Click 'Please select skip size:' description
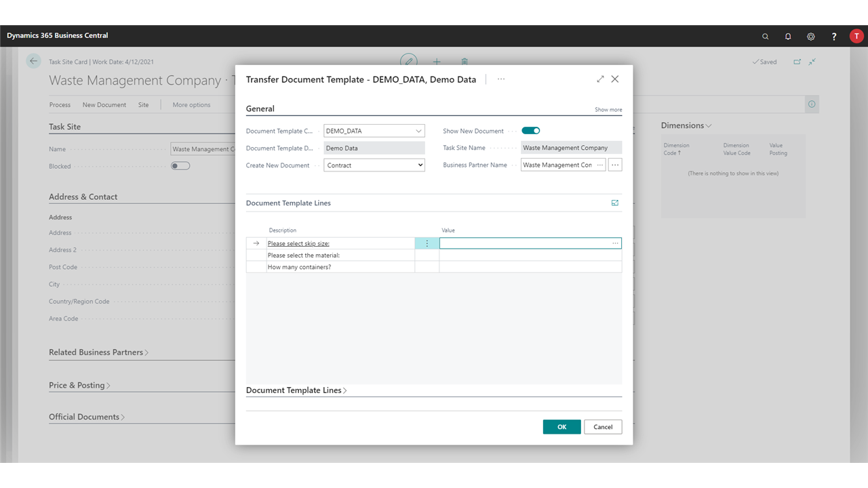868x488 pixels. [298, 243]
